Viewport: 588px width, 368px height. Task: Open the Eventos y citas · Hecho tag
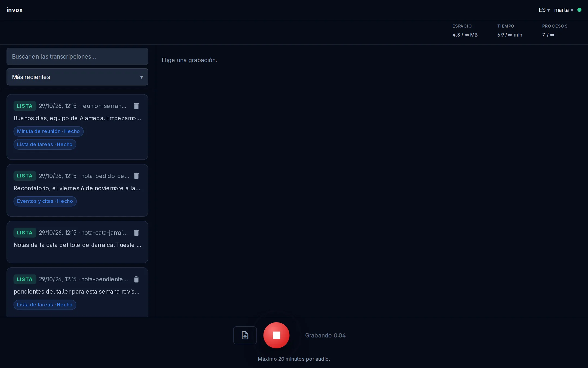pos(45,201)
